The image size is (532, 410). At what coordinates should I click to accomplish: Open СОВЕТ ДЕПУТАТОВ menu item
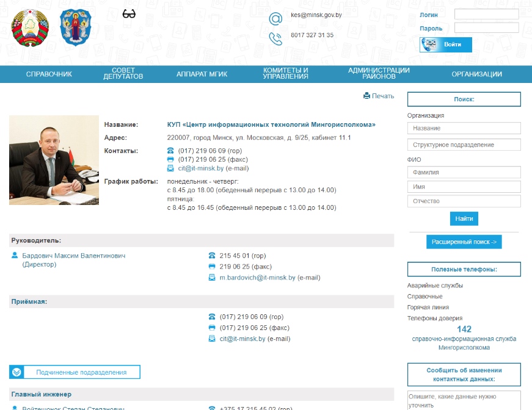click(x=123, y=74)
